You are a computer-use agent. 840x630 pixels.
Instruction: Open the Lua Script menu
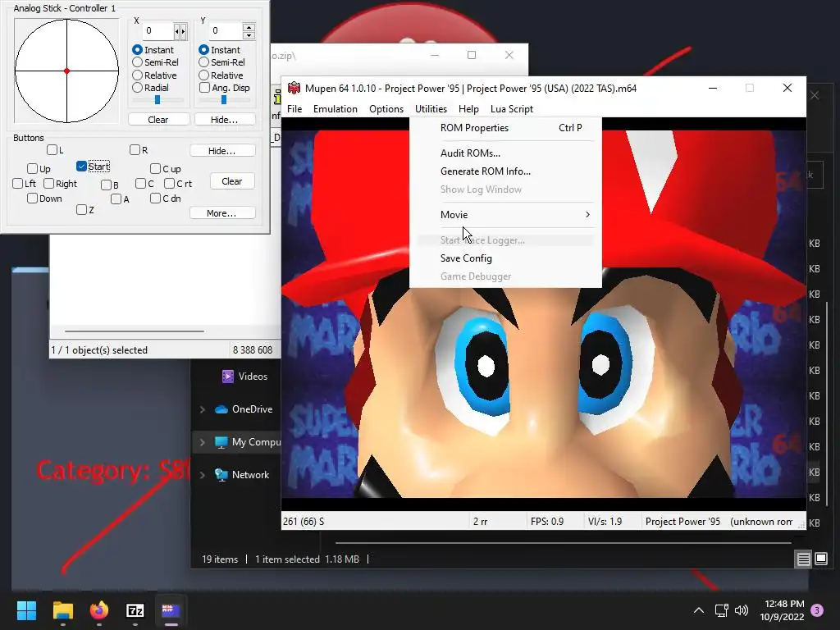[x=512, y=109]
